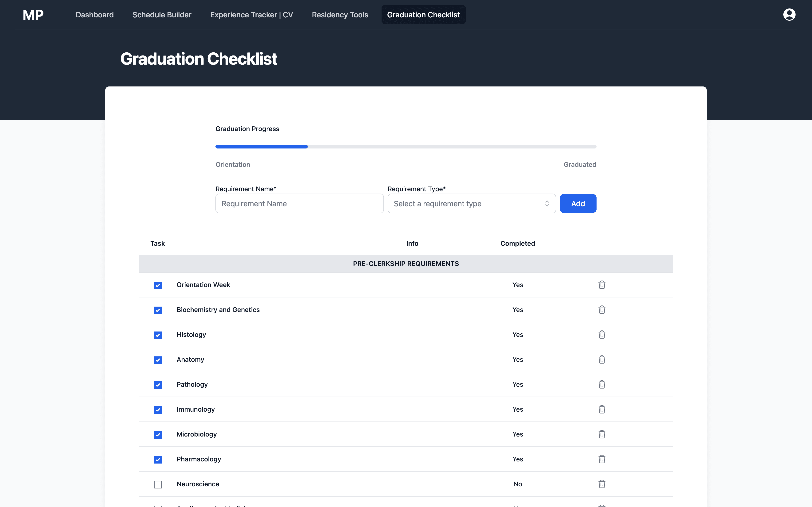Click trash icon for Biochemistry and Genetics
The image size is (812, 507).
point(602,309)
